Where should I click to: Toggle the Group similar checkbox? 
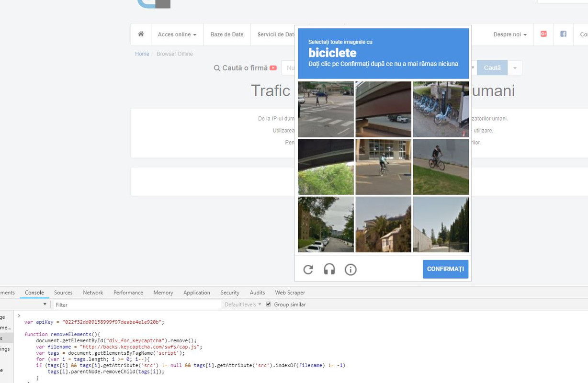click(x=269, y=304)
